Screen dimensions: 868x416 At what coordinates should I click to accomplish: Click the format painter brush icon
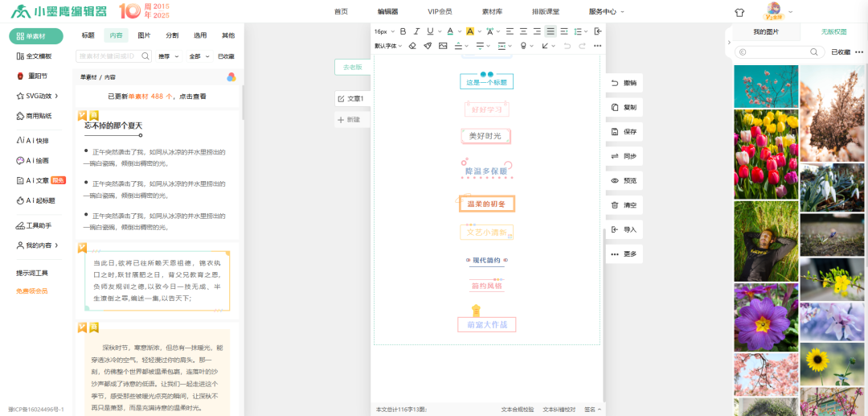coord(428,46)
